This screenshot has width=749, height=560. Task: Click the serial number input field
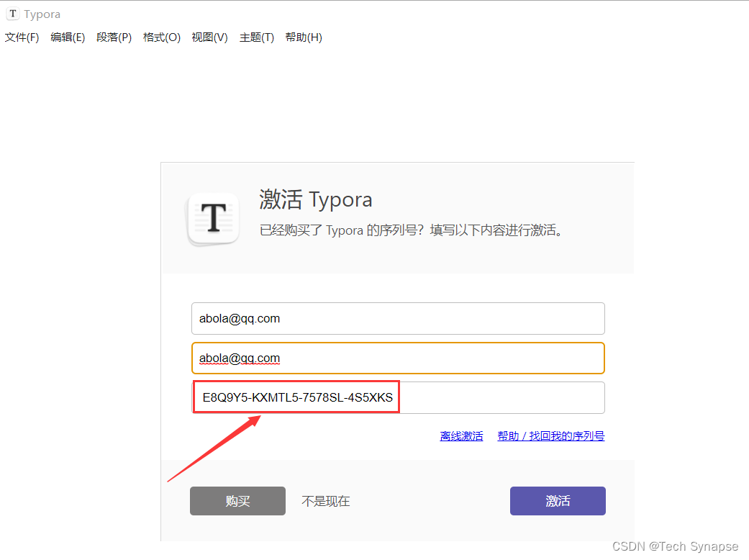(x=398, y=397)
